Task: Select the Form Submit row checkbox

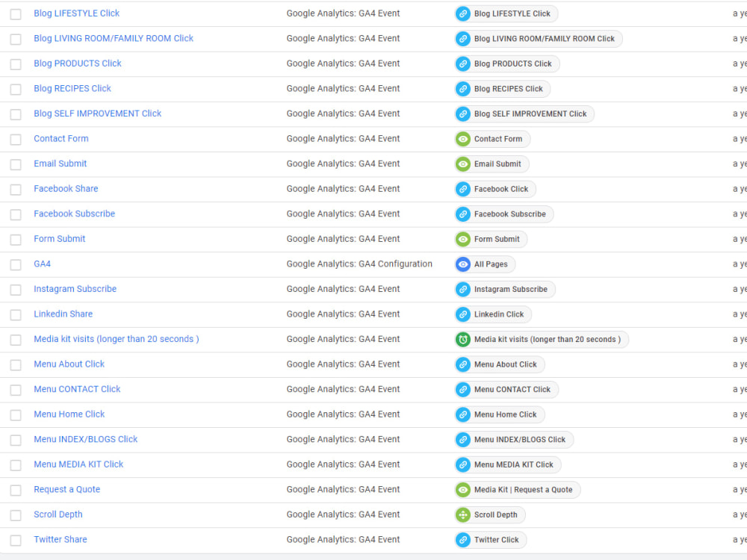Action: (x=16, y=240)
